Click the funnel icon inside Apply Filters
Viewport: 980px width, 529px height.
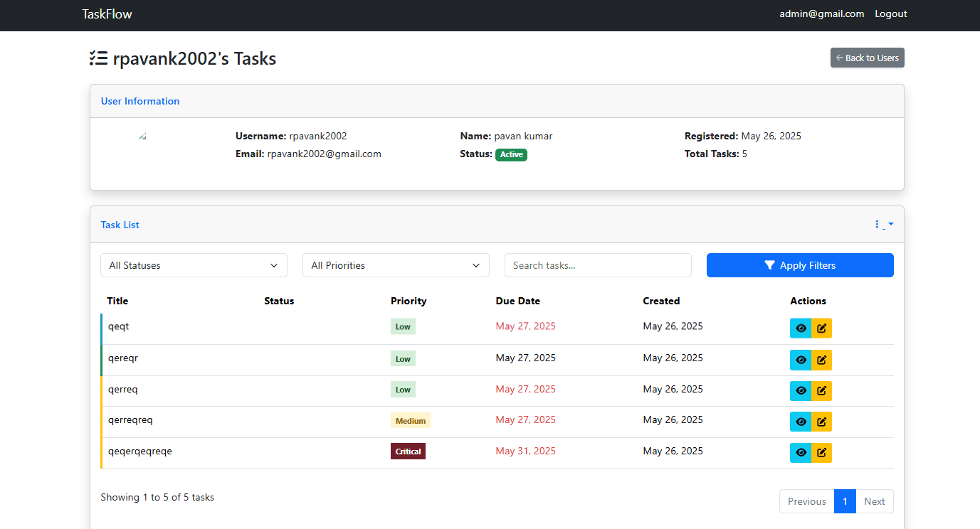coord(769,264)
